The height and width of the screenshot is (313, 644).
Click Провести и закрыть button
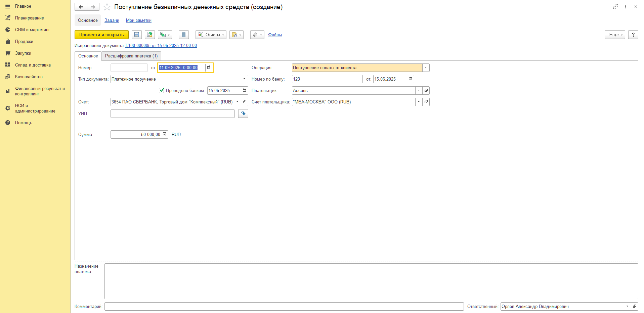pos(101,35)
